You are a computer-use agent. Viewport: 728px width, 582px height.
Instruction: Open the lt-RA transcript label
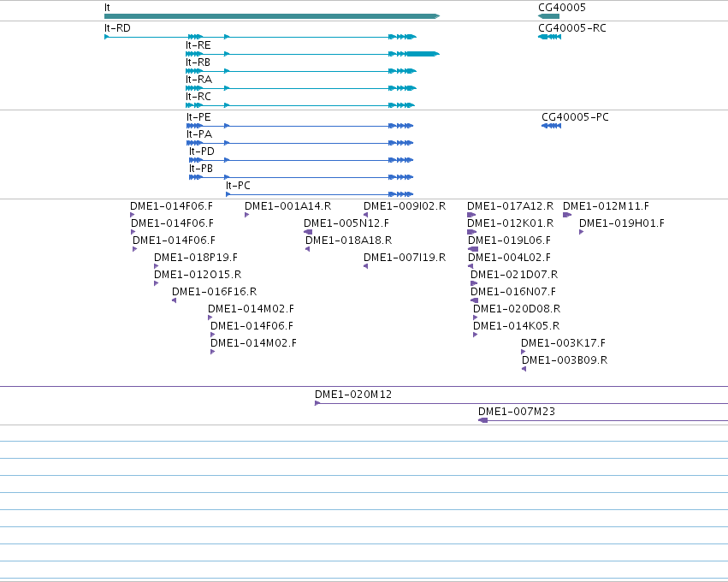click(x=198, y=80)
